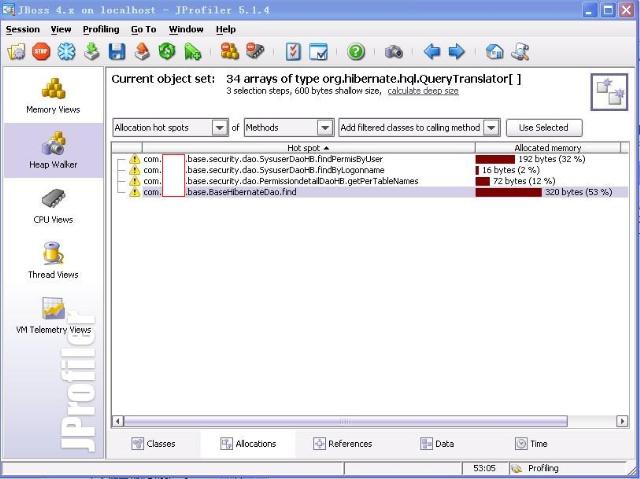This screenshot has width=640, height=479.
Task: Open the Session menu
Action: (x=23, y=29)
